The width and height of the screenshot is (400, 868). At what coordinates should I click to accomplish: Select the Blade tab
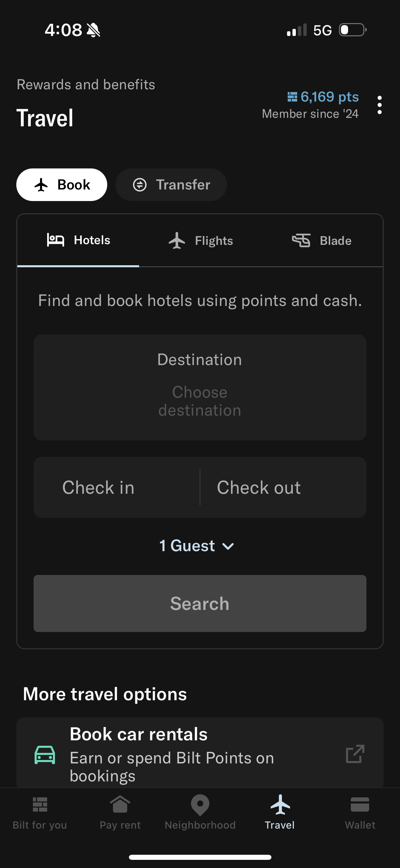coord(322,241)
